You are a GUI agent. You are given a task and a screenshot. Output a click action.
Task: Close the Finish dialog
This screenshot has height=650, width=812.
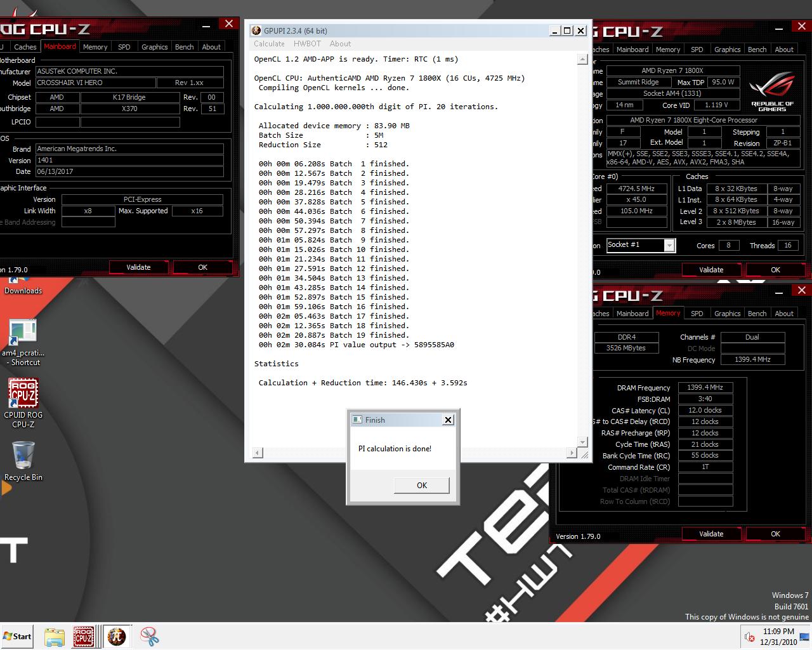(x=448, y=420)
